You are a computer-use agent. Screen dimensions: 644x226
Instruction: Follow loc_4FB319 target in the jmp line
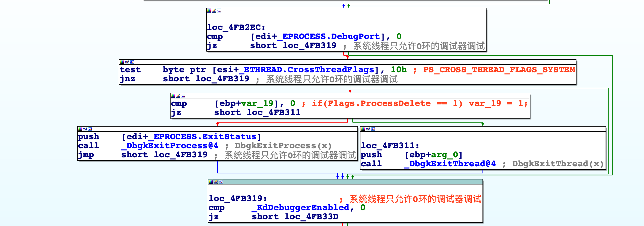pyautogui.click(x=181, y=155)
